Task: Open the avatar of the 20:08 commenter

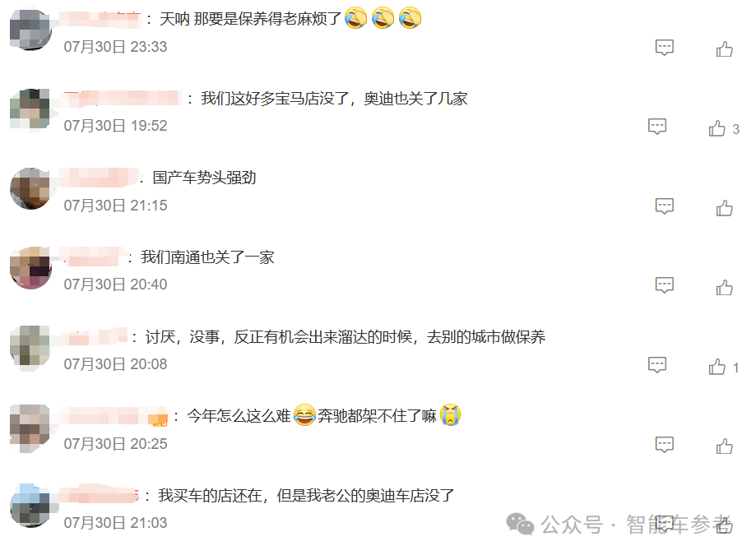Action: [x=30, y=347]
